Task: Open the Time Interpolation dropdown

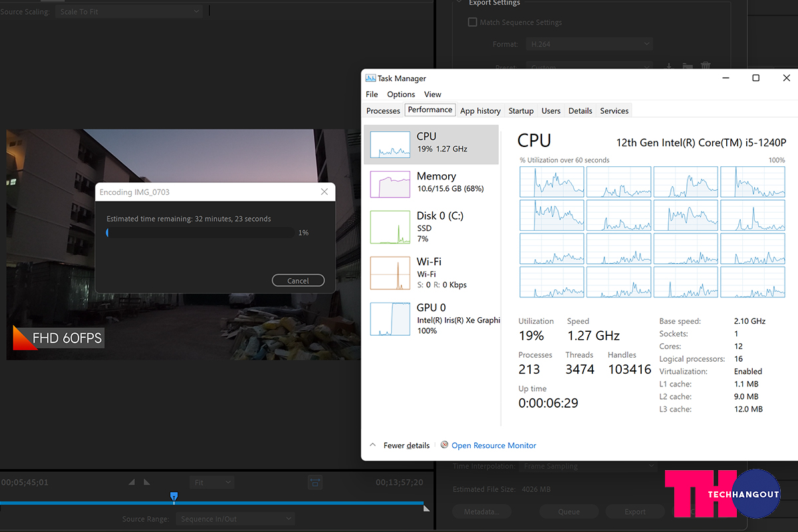Action: [x=589, y=466]
